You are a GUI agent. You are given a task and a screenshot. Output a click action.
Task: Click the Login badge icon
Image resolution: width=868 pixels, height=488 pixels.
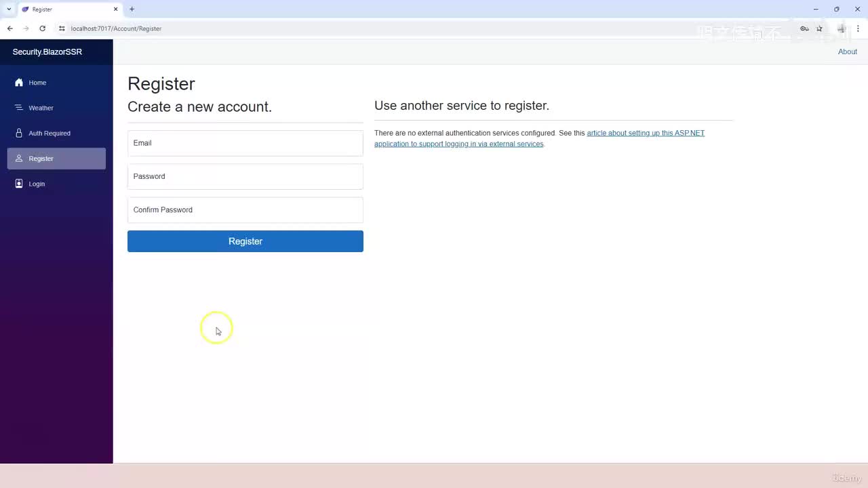click(x=19, y=184)
